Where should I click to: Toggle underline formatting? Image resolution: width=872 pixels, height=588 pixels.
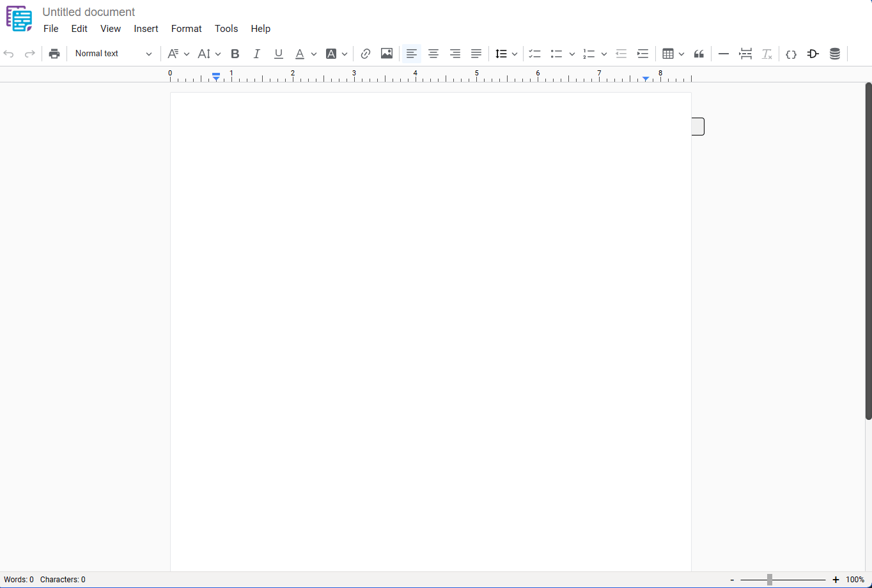coord(278,54)
